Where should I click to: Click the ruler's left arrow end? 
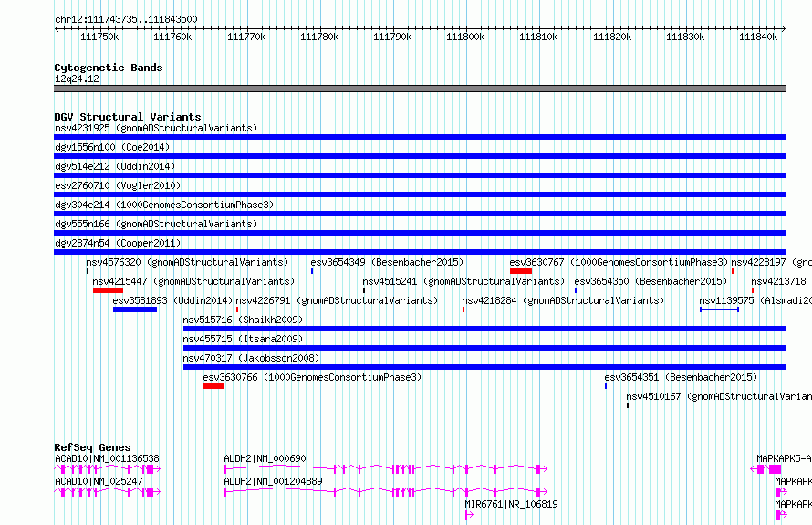click(57, 28)
